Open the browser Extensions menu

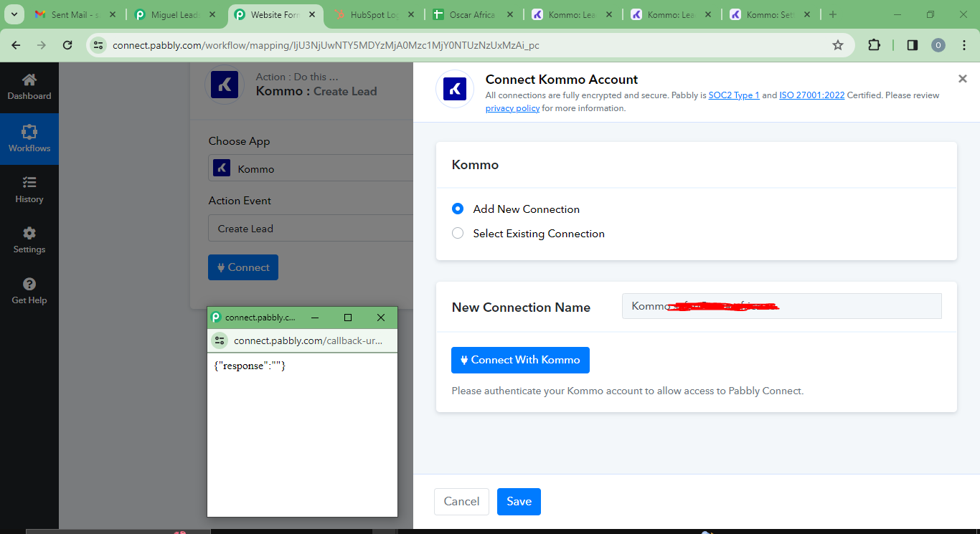coord(874,45)
